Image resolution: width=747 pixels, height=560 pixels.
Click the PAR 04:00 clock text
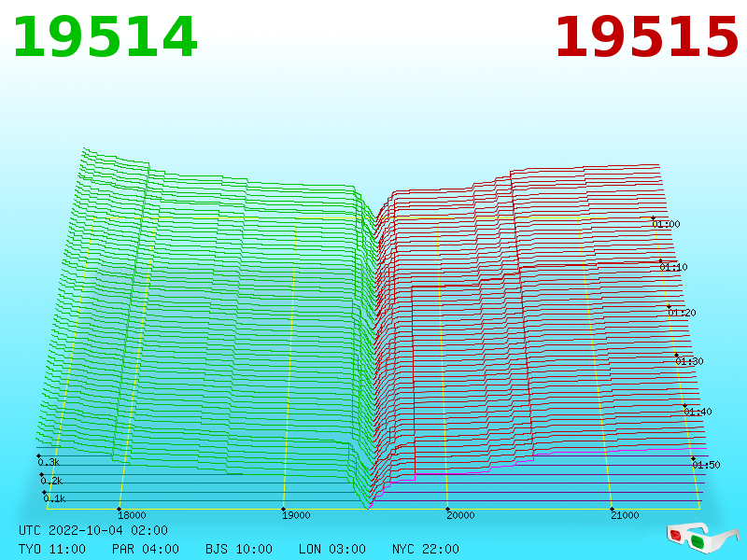146,549
